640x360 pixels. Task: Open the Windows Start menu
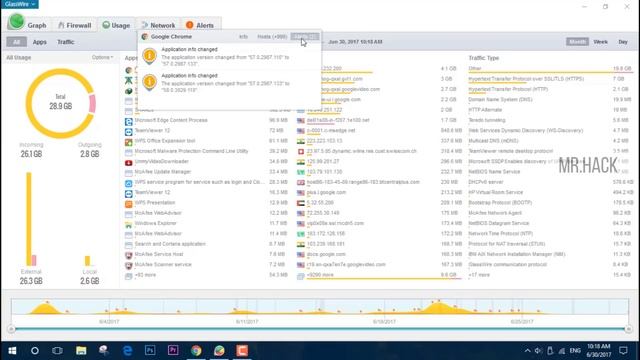12,351
